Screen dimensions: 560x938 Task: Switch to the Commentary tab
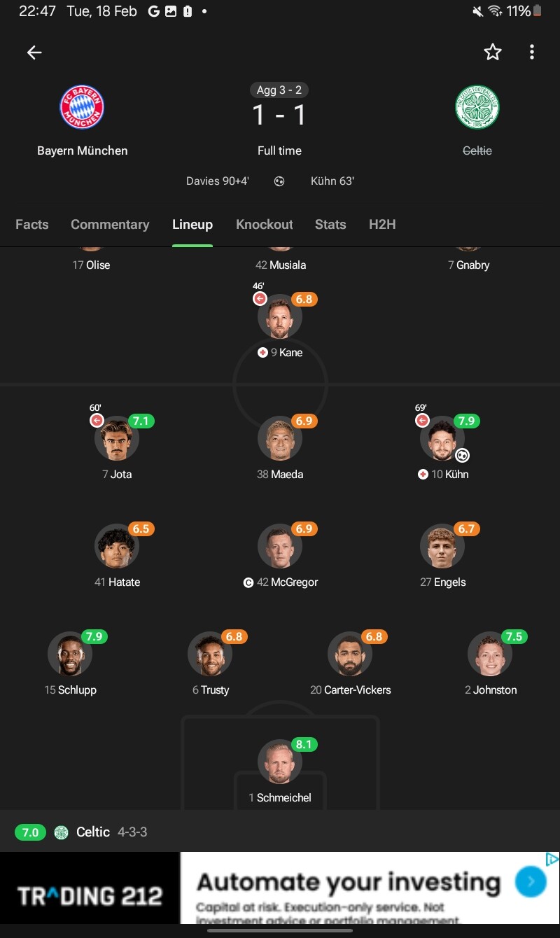110,225
